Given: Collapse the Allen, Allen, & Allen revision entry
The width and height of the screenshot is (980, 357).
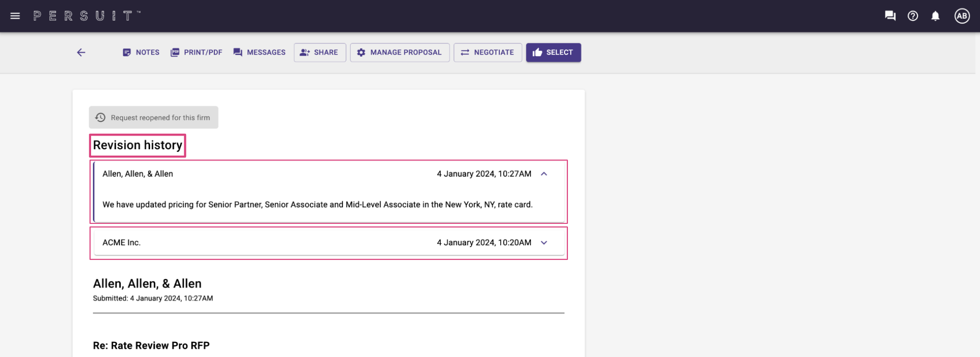Looking at the screenshot, I should click(544, 174).
